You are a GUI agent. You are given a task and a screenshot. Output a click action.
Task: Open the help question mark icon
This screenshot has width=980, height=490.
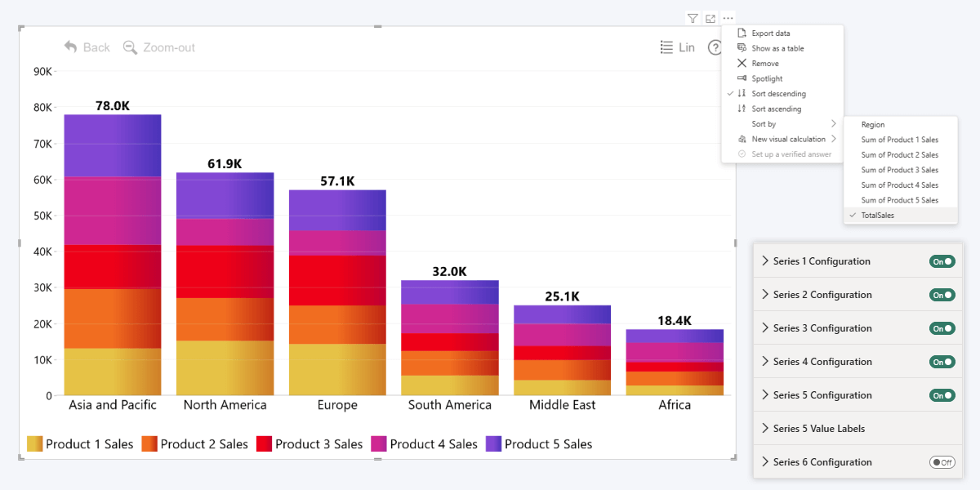tap(715, 47)
